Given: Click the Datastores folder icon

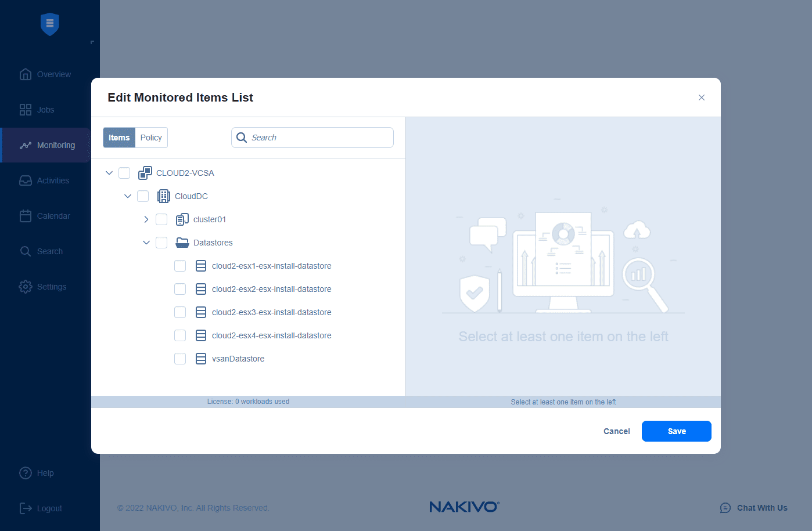Looking at the screenshot, I should coord(182,243).
